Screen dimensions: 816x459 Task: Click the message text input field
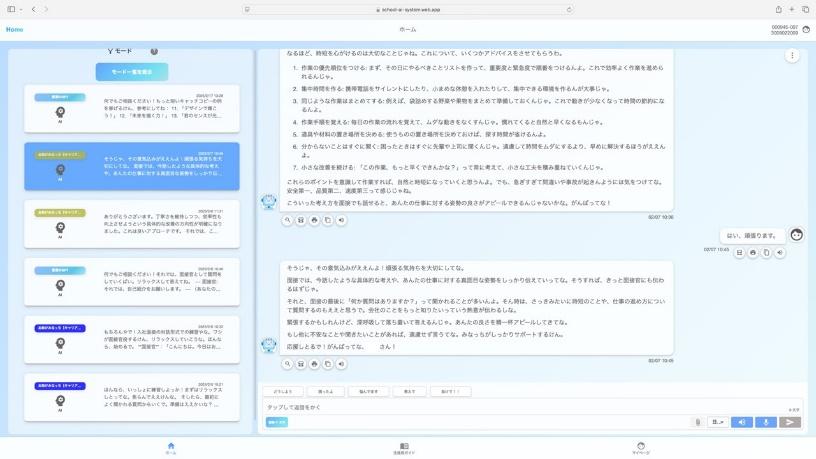480,408
